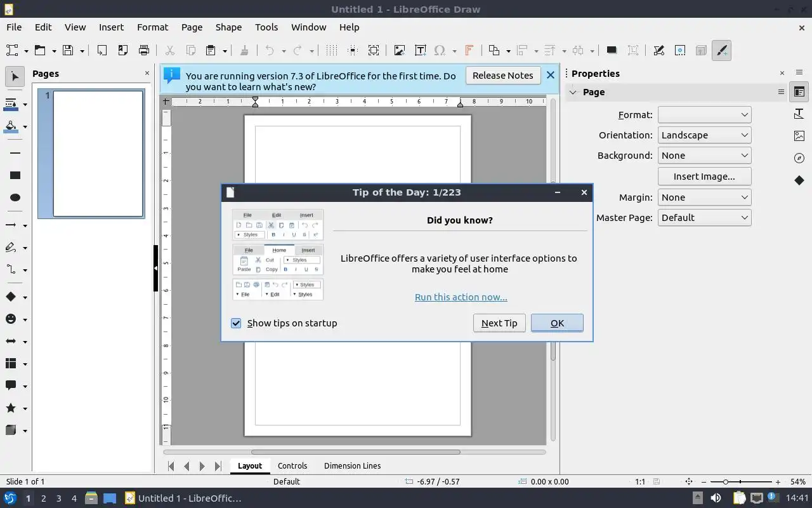Click the volume speaker tray icon
The image size is (812, 508).
coord(716,498)
